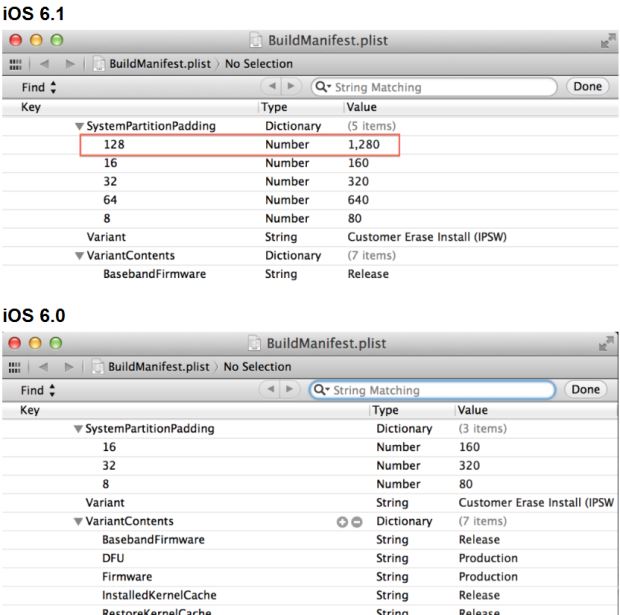
Task: Select the Firmware row
Action: [x=309, y=577]
